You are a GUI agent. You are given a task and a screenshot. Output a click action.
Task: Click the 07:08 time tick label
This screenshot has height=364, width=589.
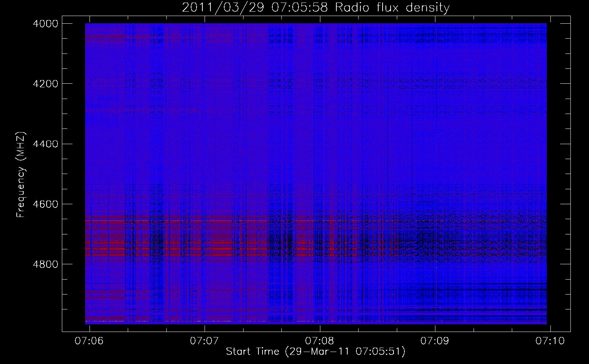[320, 341]
